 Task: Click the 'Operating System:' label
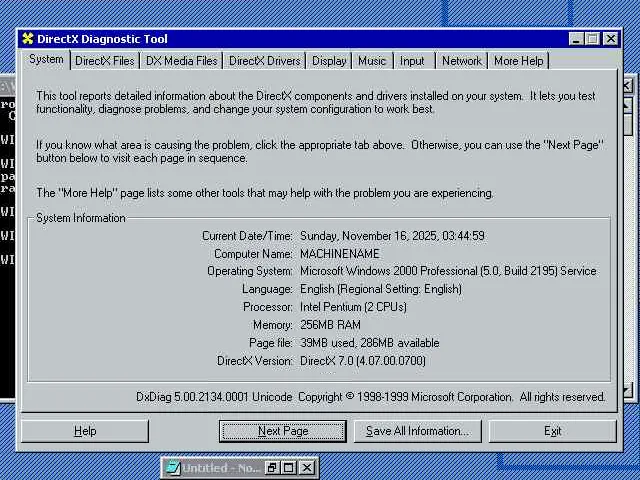point(250,271)
